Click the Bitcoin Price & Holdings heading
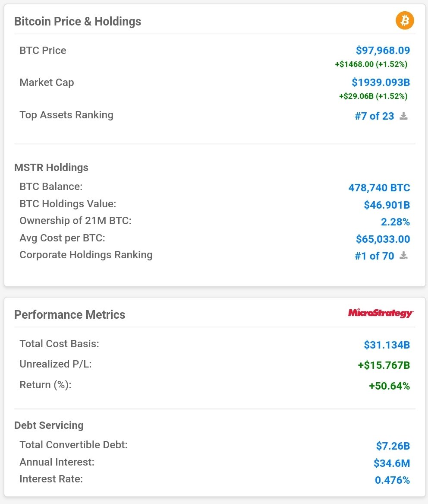The image size is (428, 504). click(x=78, y=22)
